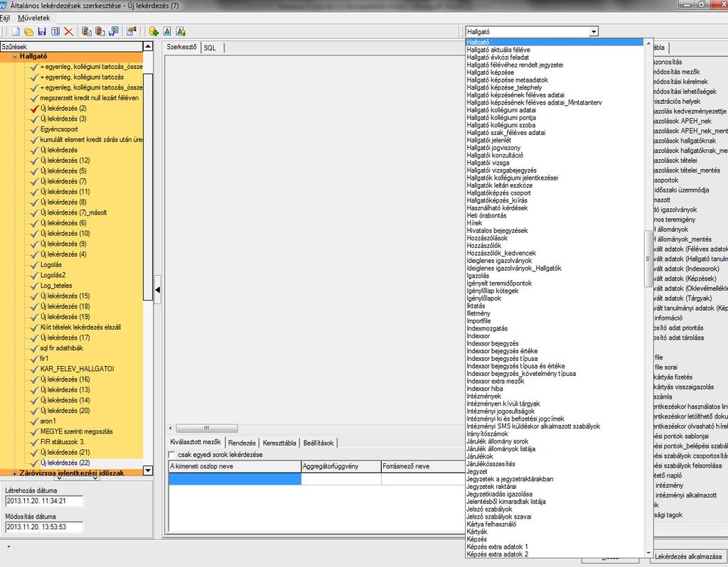Select Kiírt tételek lekérdezés elszáll query
The image size is (728, 567).
point(80,328)
